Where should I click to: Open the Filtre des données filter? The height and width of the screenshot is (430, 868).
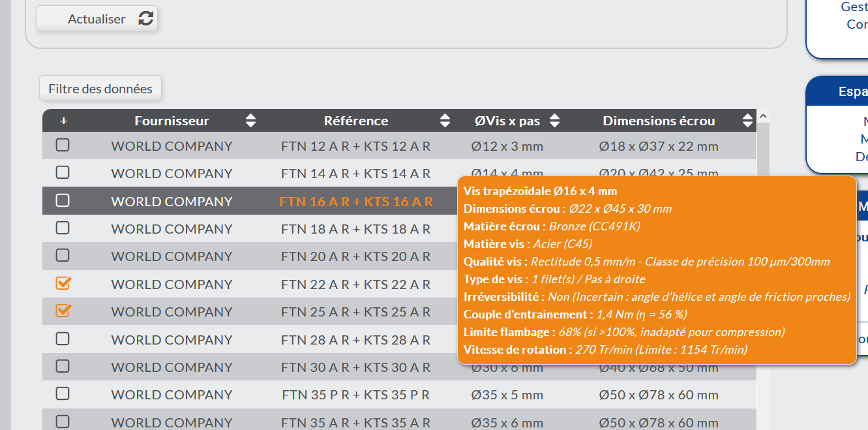point(100,89)
